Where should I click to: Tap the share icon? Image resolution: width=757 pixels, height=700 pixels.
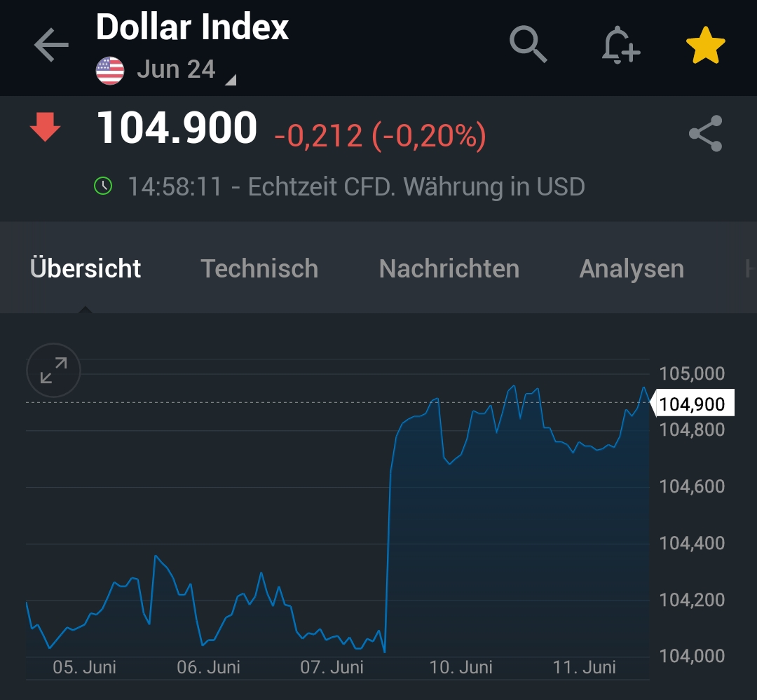click(705, 134)
